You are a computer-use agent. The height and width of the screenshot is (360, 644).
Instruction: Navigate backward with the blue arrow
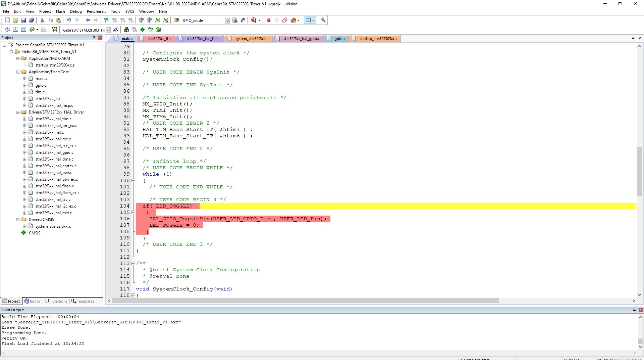[x=88, y=20]
